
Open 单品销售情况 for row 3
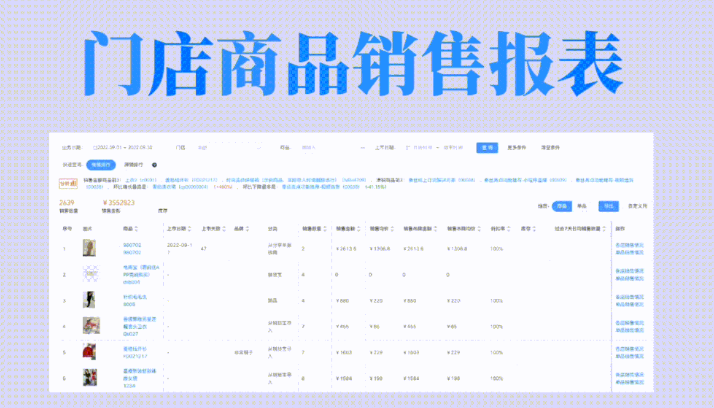(630, 304)
